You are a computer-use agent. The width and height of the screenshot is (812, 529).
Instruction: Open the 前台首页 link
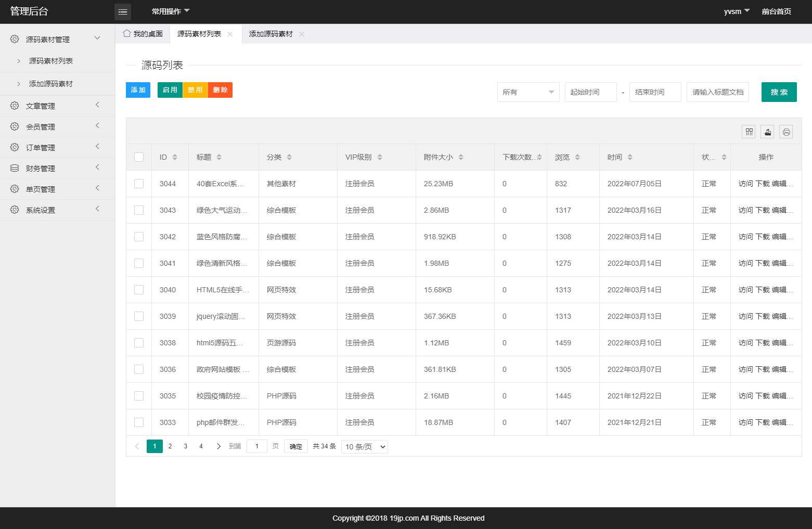pos(777,11)
